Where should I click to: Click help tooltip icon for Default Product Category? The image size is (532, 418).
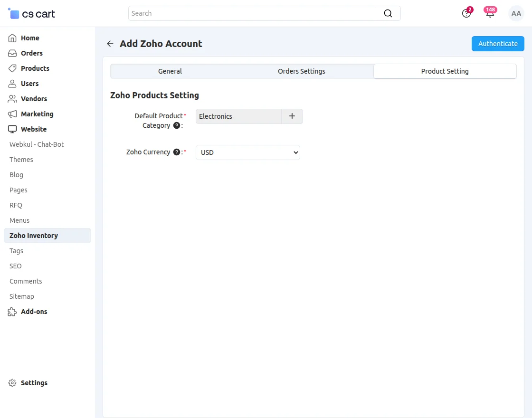(177, 125)
